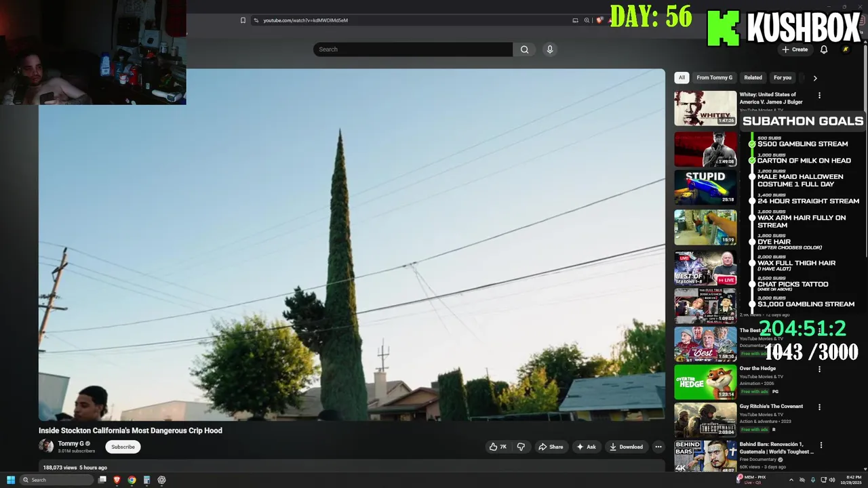Viewport: 868px width, 488px height.
Task: Open the Tommy G channel avatar
Action: click(x=46, y=446)
